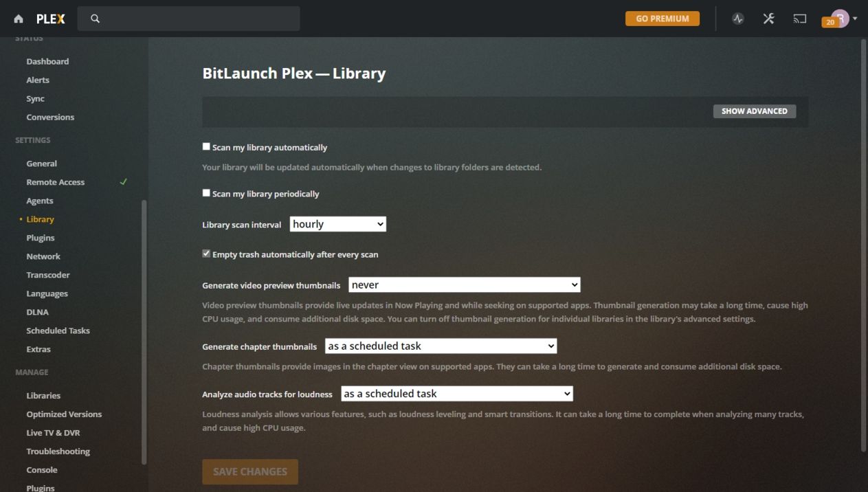Viewport: 868px width, 492px height.
Task: Open Languages settings
Action: point(47,293)
